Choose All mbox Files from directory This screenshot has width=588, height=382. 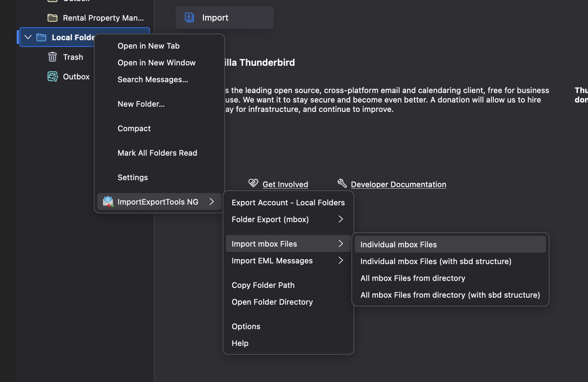(x=450, y=278)
